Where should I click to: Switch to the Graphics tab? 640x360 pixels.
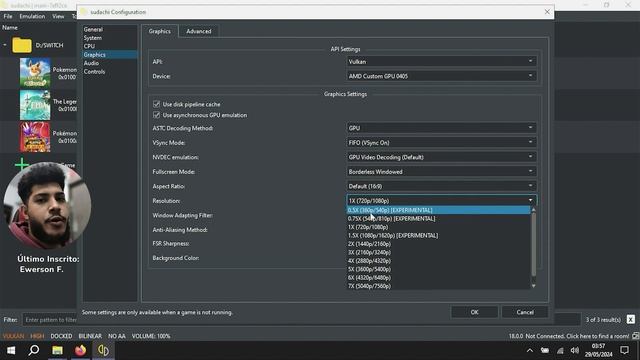click(x=160, y=31)
